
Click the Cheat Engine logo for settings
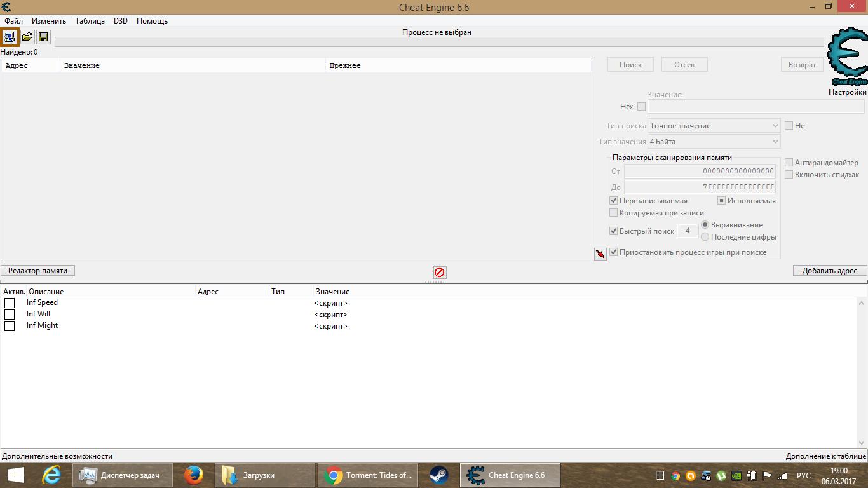848,57
